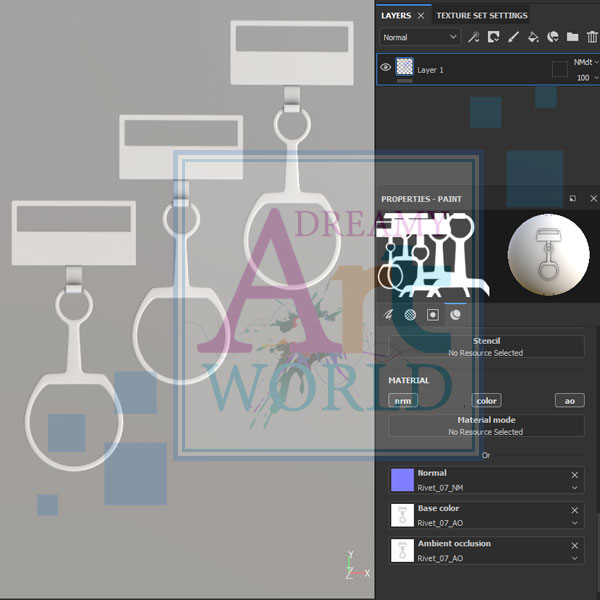Toggle the nrm material channel
600x600 pixels.
[402, 401]
